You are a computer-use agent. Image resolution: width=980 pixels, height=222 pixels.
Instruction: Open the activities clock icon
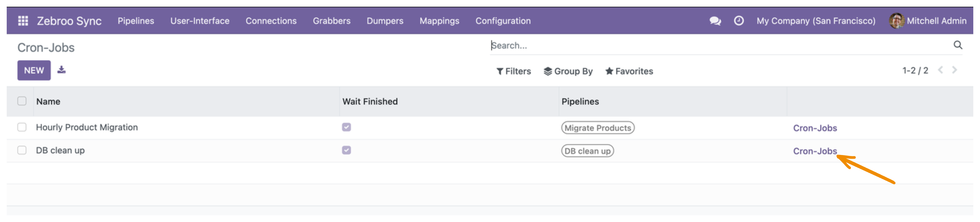click(x=738, y=21)
